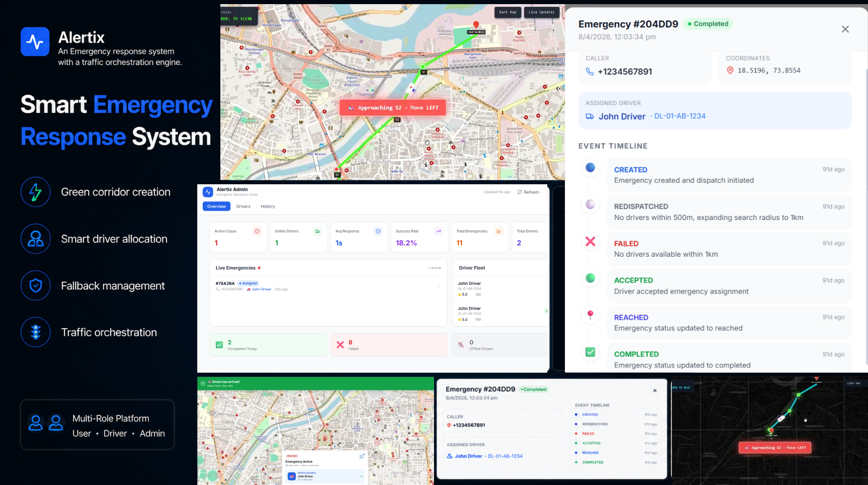
Task: Expand the #78A2BA emergency row chevron
Action: click(439, 286)
